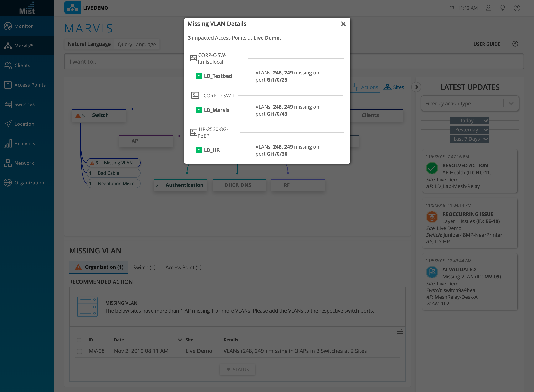This screenshot has width=534, height=392.
Task: Expand the Yesterday updates section
Action: point(470,130)
